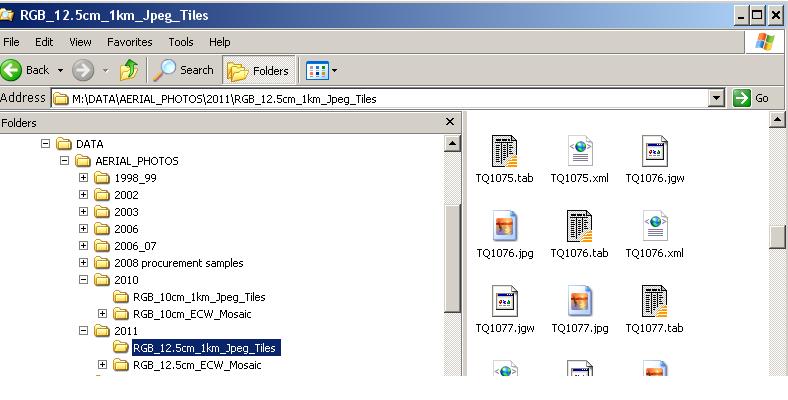788x400 pixels.
Task: Click the greyed Forward arrow
Action: [x=83, y=70]
